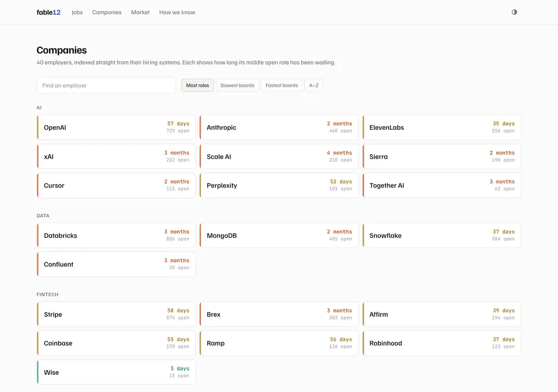View the Confluent company card

(x=116, y=264)
